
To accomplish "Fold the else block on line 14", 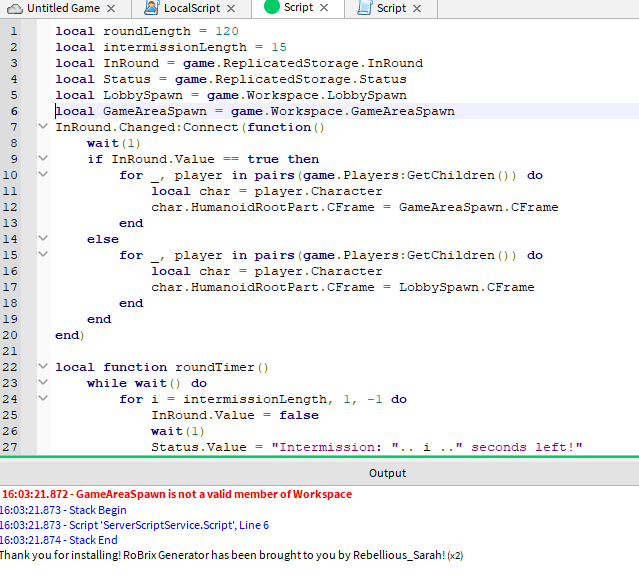I will click(42, 239).
